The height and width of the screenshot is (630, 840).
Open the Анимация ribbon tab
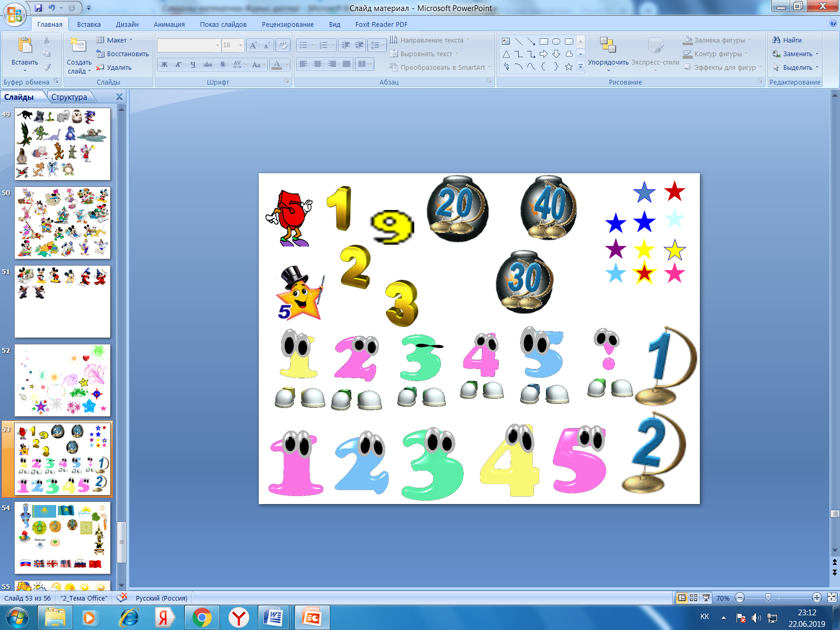click(169, 24)
